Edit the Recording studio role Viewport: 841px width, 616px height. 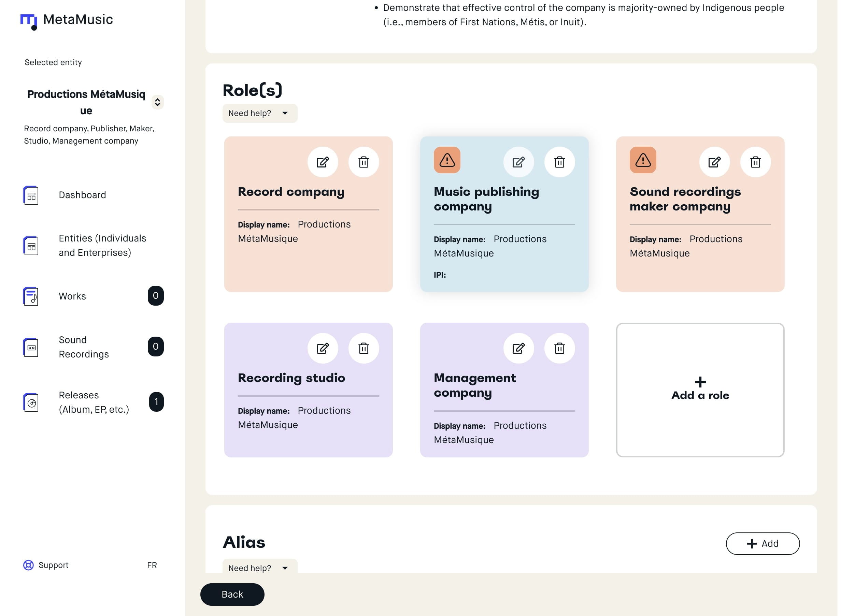[x=322, y=348]
